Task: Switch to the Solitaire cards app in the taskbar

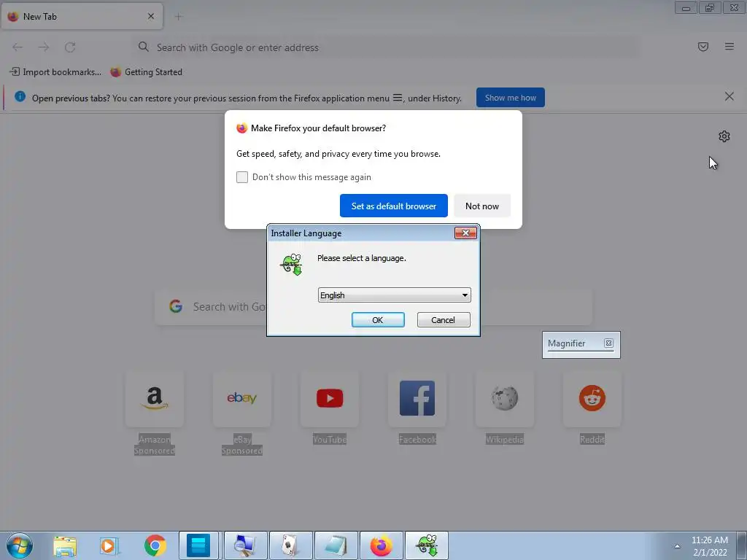Action: pos(291,545)
